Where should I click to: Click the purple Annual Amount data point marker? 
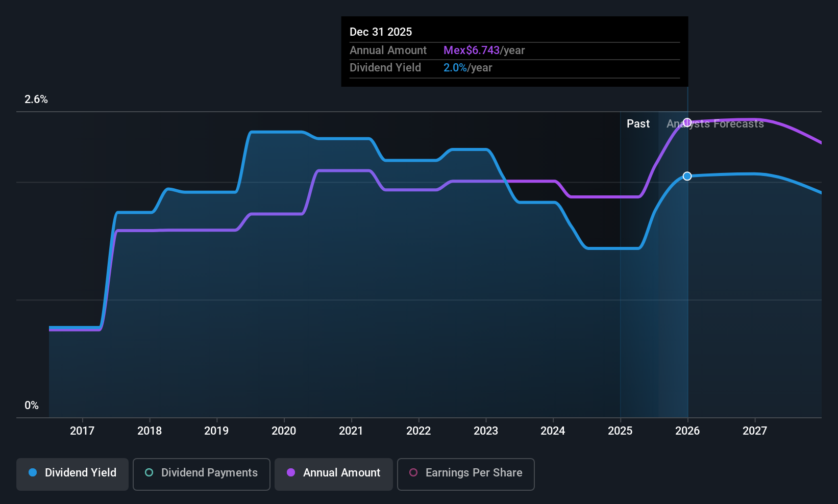[x=687, y=122]
